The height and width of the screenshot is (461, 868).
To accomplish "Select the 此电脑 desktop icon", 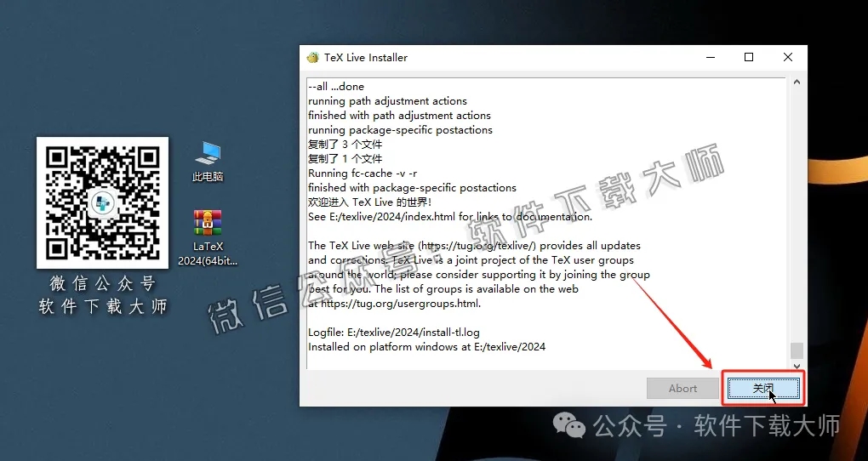I will pyautogui.click(x=208, y=161).
